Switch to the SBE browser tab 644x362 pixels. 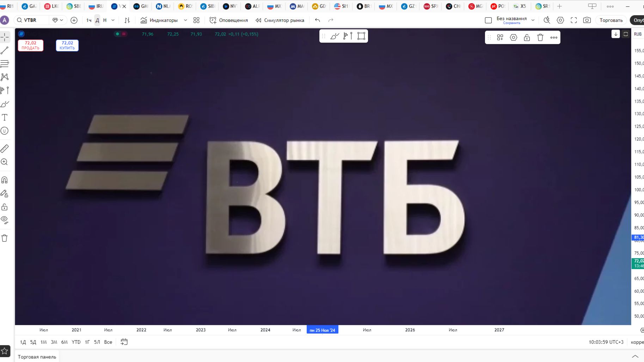(74, 6)
